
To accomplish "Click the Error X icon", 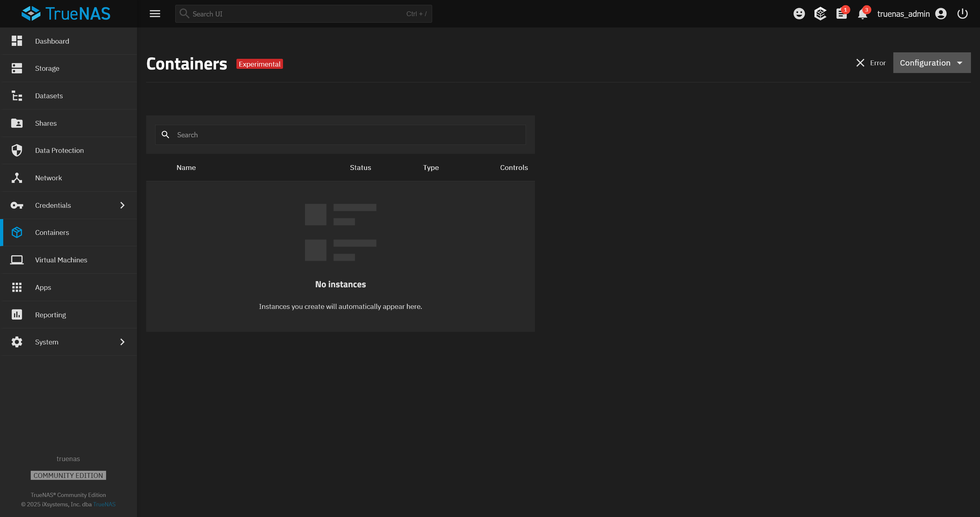I will click(860, 63).
